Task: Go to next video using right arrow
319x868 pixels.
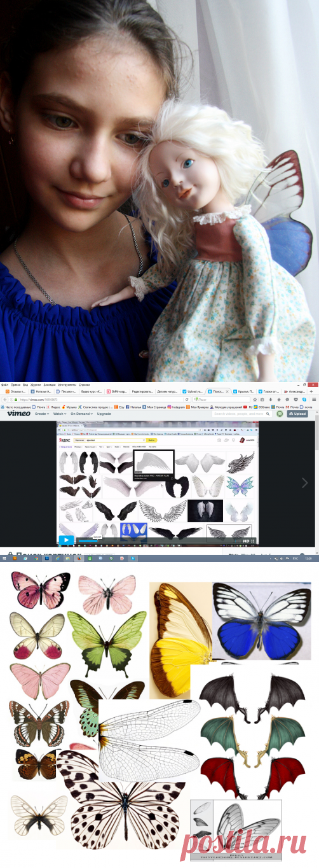Action: click(x=304, y=483)
